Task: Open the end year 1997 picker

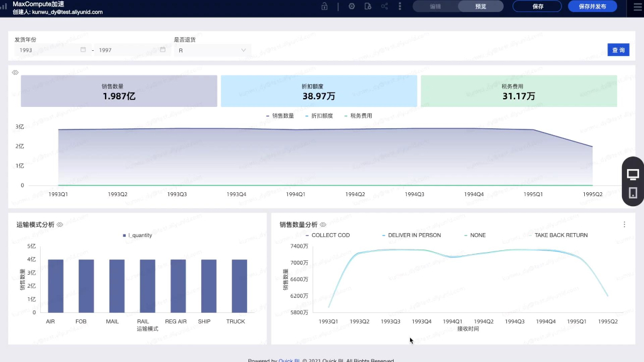Action: 131,50
